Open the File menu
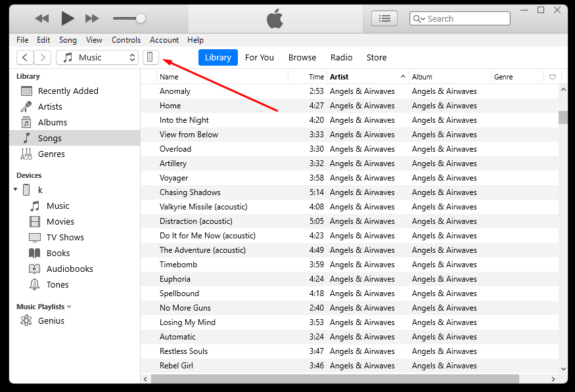Screen dimensions: 575x392 coord(22,40)
